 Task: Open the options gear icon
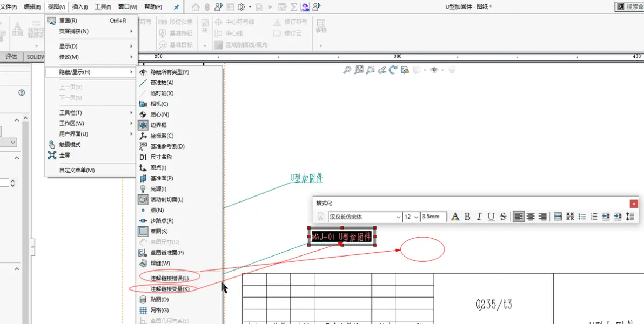tap(242, 7)
